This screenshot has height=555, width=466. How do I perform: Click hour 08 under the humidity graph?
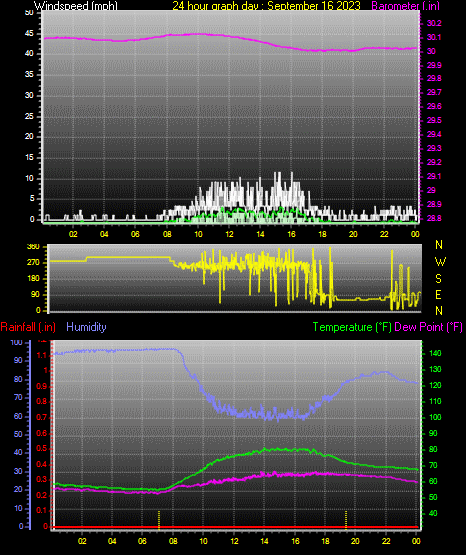pyautogui.click(x=173, y=541)
